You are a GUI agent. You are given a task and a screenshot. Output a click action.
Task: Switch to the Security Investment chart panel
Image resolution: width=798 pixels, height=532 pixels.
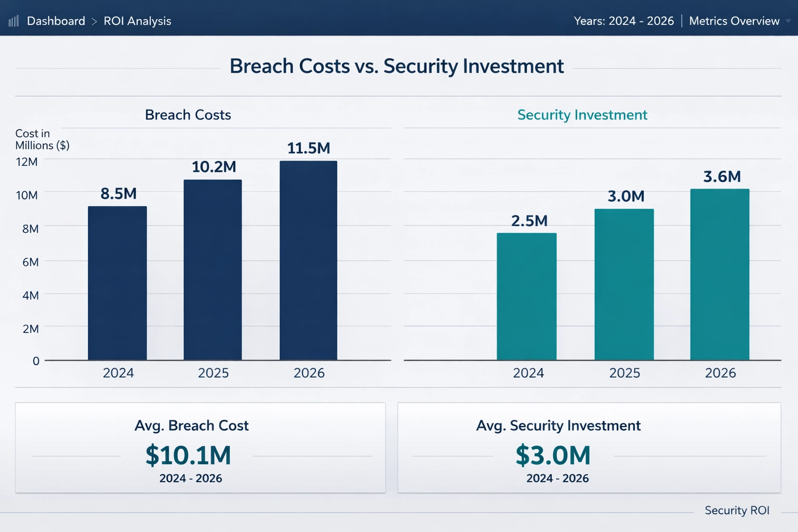click(x=582, y=115)
